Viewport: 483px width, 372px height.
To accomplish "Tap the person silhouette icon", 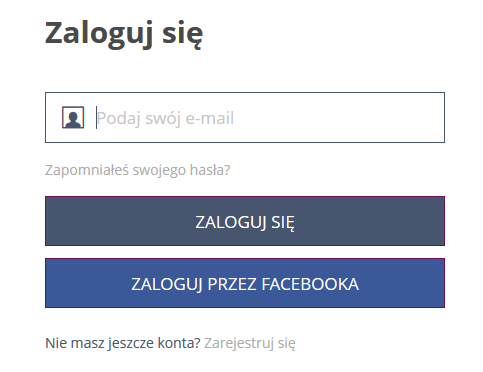I will (73, 118).
